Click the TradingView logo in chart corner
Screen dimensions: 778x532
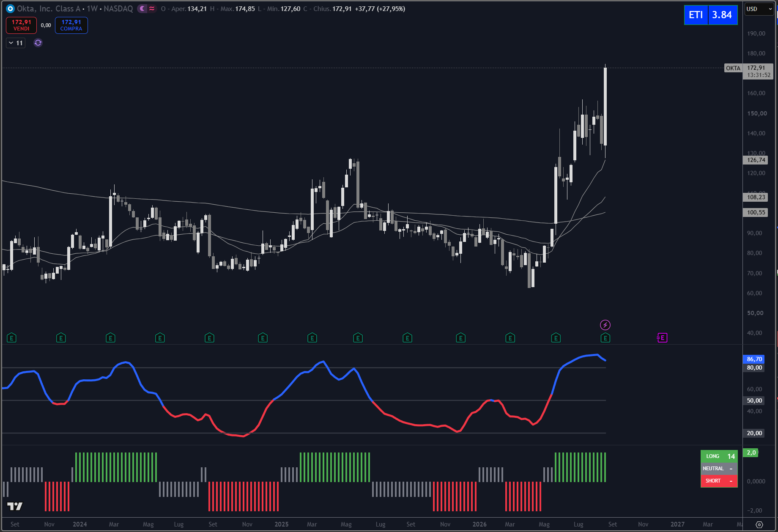(15, 506)
